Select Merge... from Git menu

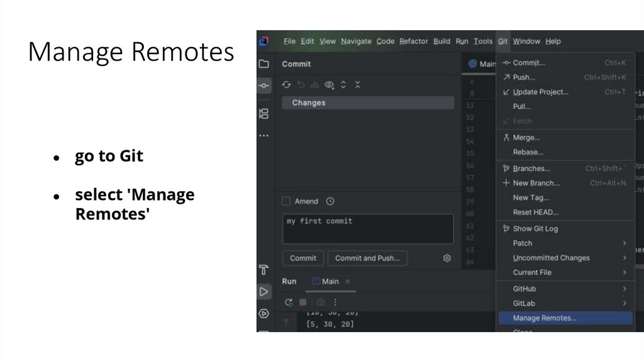565,138
